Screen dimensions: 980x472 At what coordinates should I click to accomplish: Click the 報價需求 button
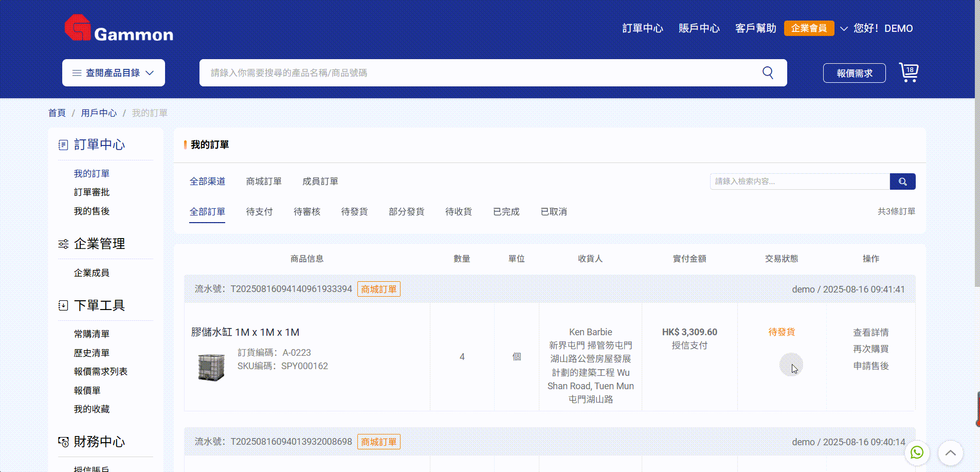(854, 73)
